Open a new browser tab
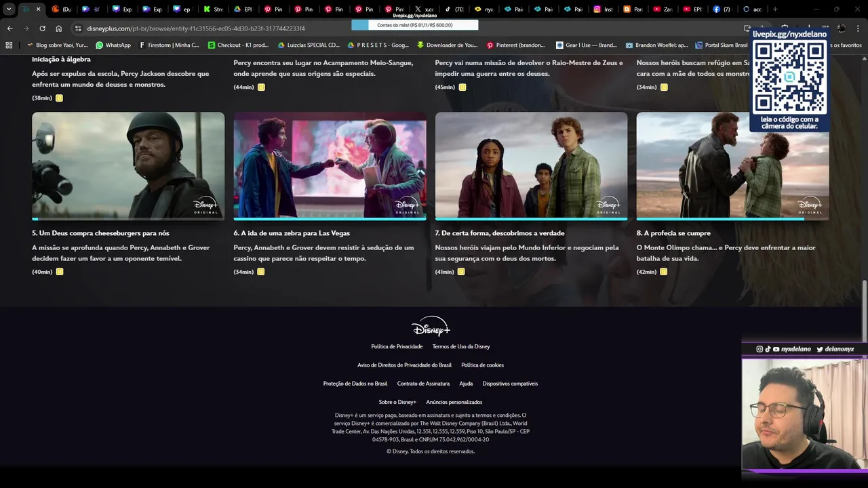This screenshot has width=868, height=488. 775,9
